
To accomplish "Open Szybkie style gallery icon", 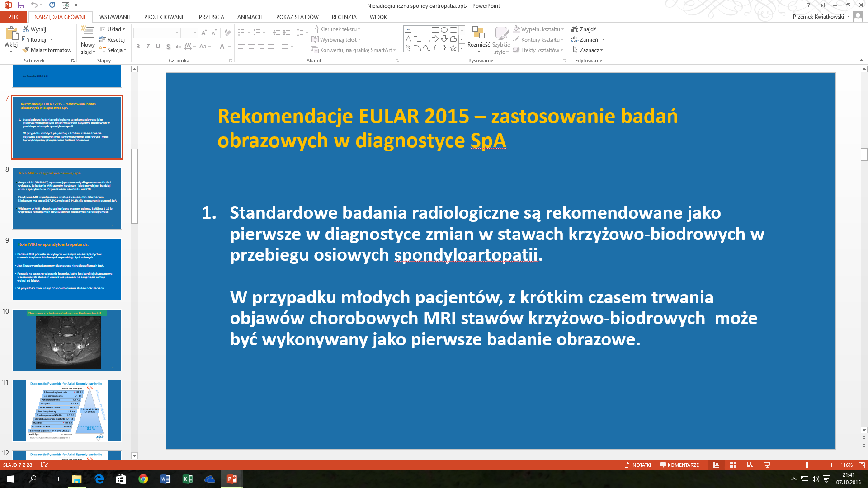I will 501,33.
